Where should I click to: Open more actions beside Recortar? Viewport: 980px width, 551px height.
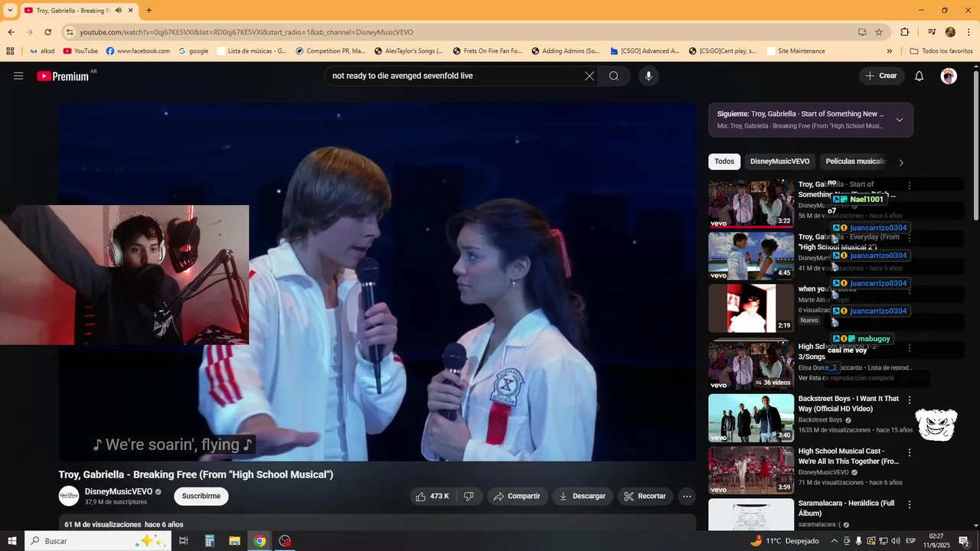[x=687, y=496]
